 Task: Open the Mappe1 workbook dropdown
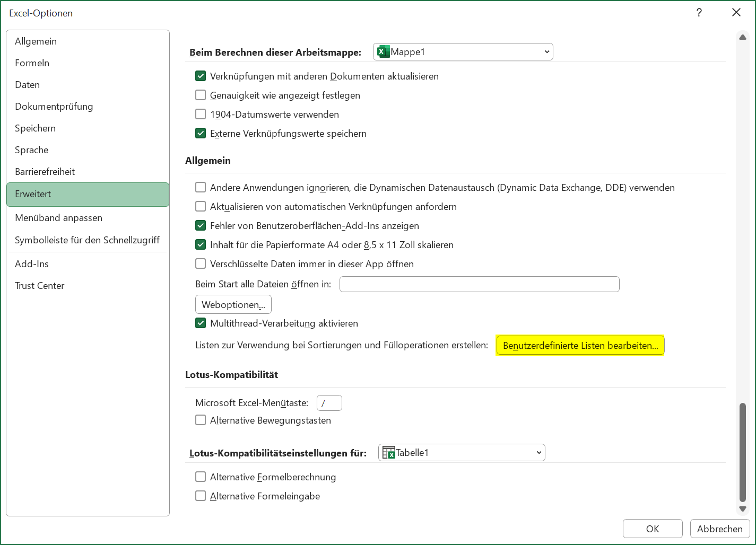[463, 51]
